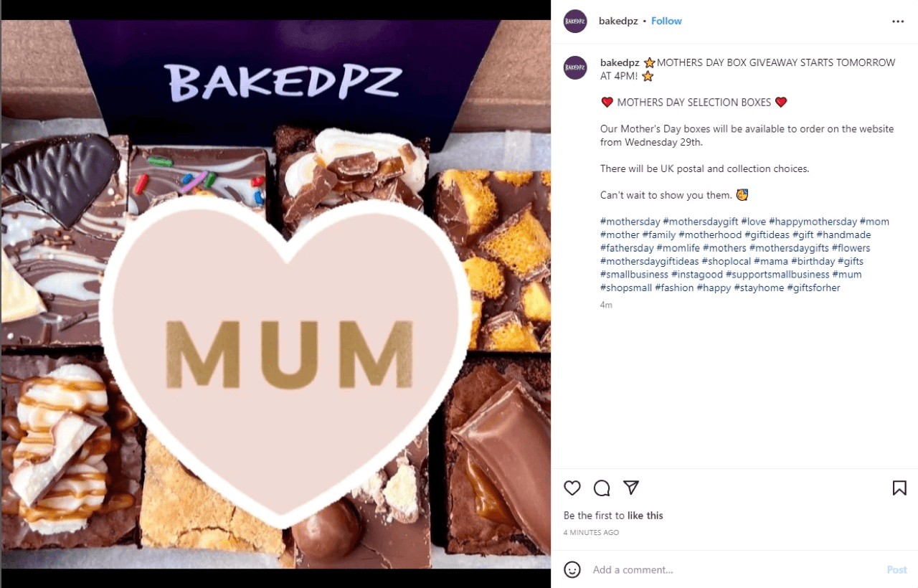This screenshot has height=588, width=918.
Task: Open bakedpz username in the header
Action: (x=618, y=22)
